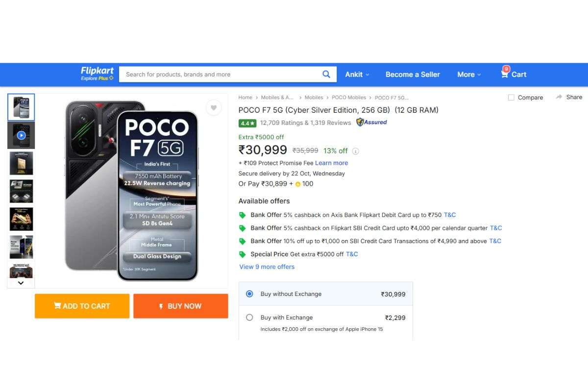Viewport: 588px width, 392px height.
Task: Go to POCO Mobiles breadcrumb
Action: pyautogui.click(x=349, y=98)
